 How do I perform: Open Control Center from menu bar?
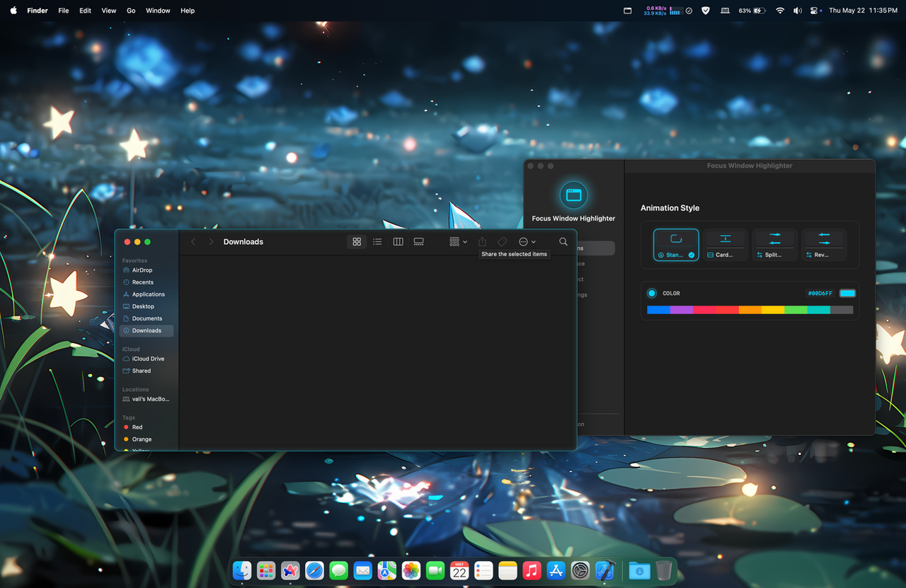click(815, 11)
